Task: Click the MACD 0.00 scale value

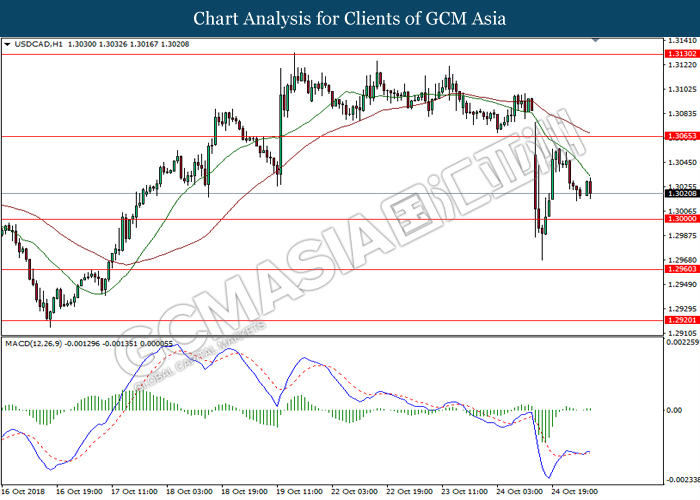Action: pyautogui.click(x=674, y=410)
